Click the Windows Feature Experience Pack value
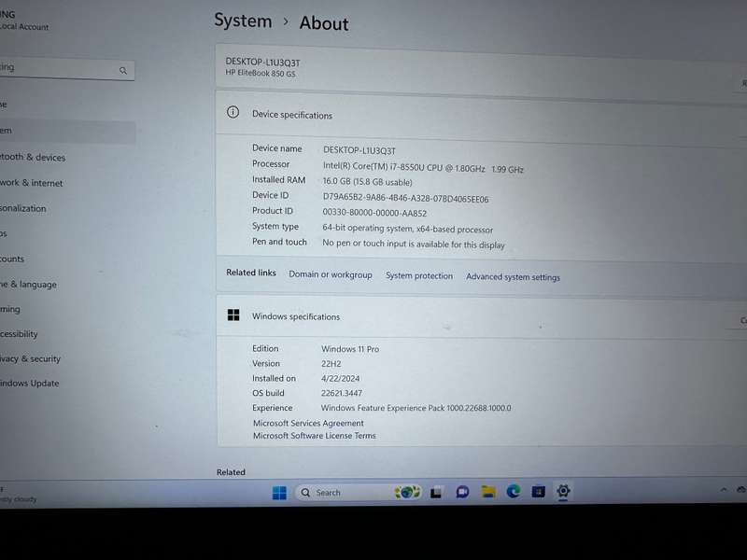The height and width of the screenshot is (560, 747). click(x=416, y=408)
